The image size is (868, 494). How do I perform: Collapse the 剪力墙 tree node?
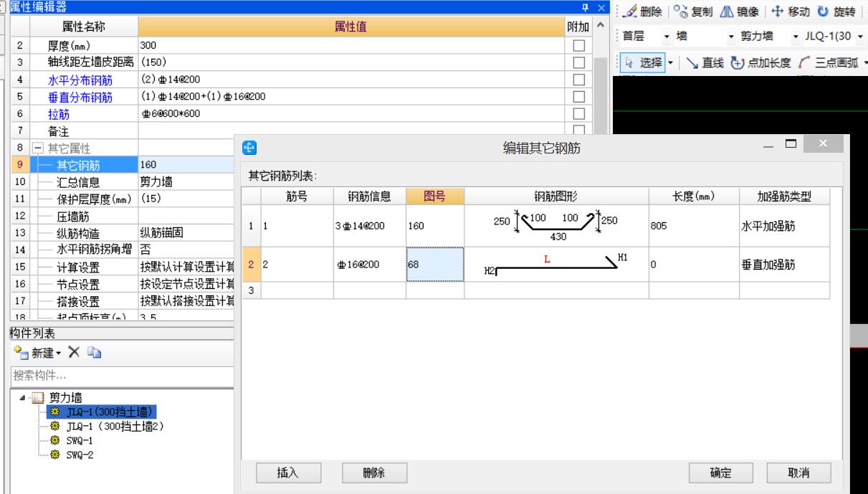(24, 399)
